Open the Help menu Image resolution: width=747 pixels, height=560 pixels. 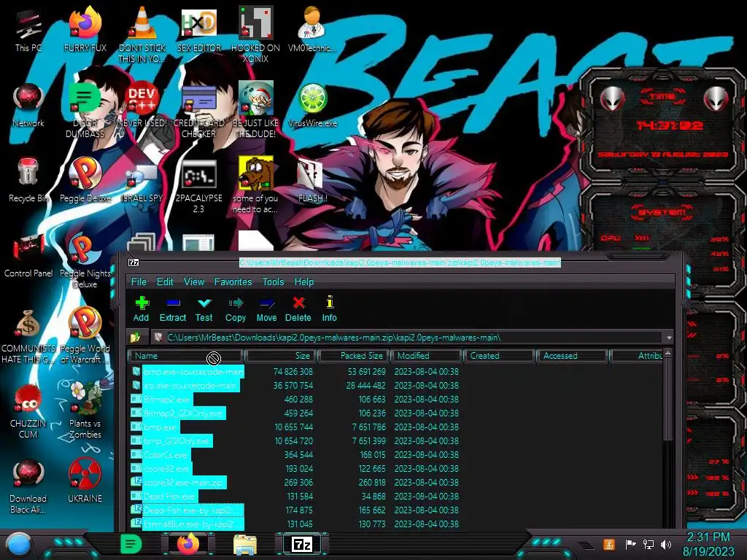click(x=304, y=281)
